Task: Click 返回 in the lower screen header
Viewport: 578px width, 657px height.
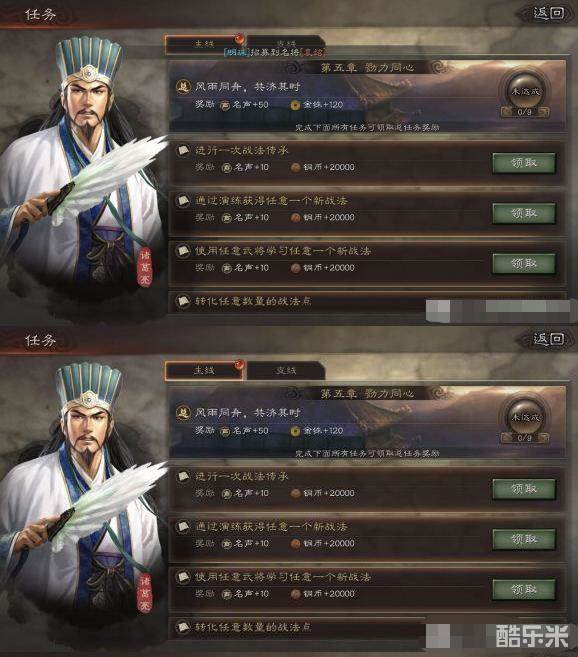Action: coord(549,339)
